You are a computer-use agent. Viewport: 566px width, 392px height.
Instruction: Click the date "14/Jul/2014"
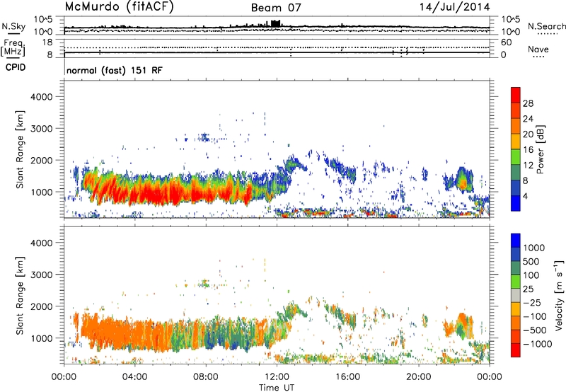[x=454, y=7]
